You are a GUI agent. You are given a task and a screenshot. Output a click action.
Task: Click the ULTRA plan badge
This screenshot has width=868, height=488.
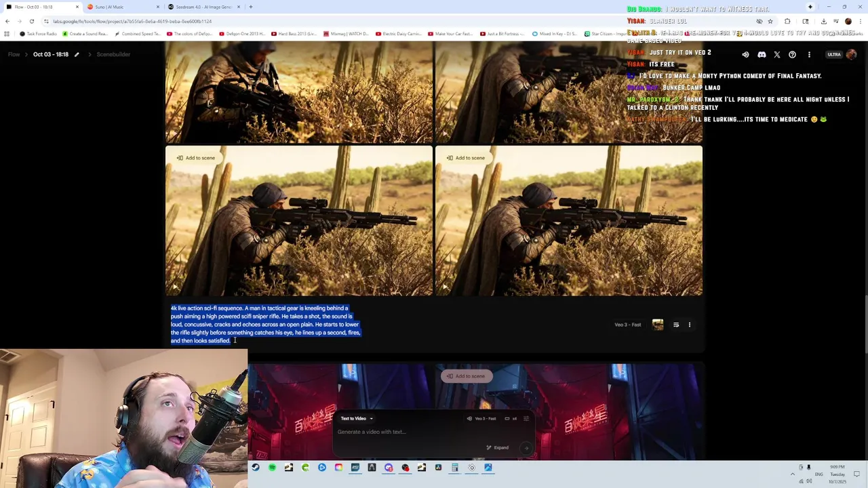(834, 54)
